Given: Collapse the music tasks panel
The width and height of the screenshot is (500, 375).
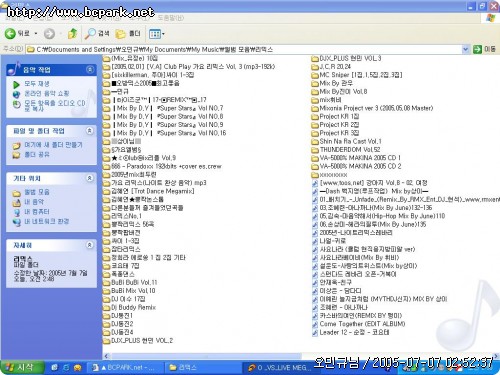Looking at the screenshot, I should 90,69.
